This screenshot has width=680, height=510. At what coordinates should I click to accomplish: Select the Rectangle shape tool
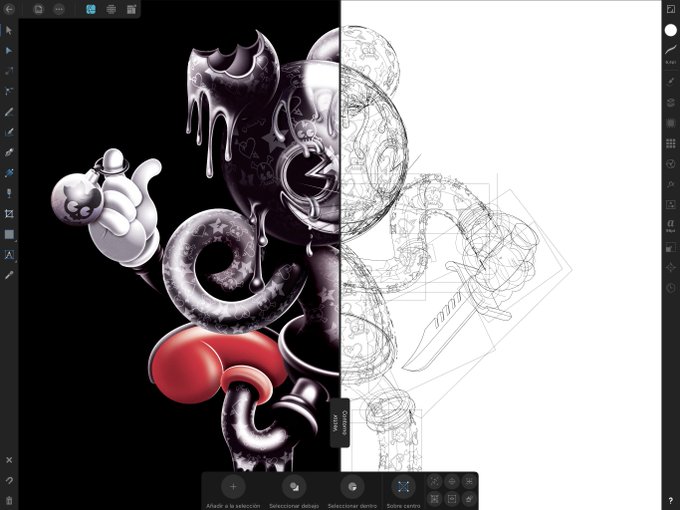tap(9, 235)
